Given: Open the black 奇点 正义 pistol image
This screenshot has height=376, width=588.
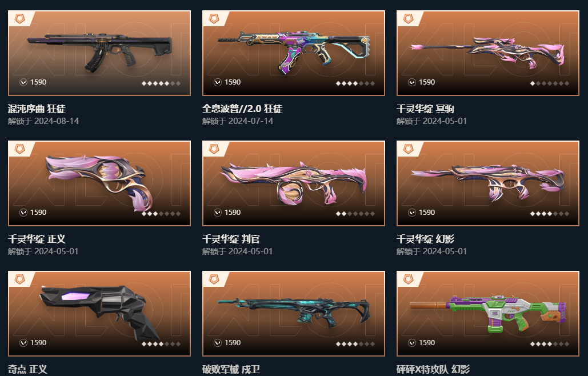Looking at the screenshot, I should [x=99, y=311].
